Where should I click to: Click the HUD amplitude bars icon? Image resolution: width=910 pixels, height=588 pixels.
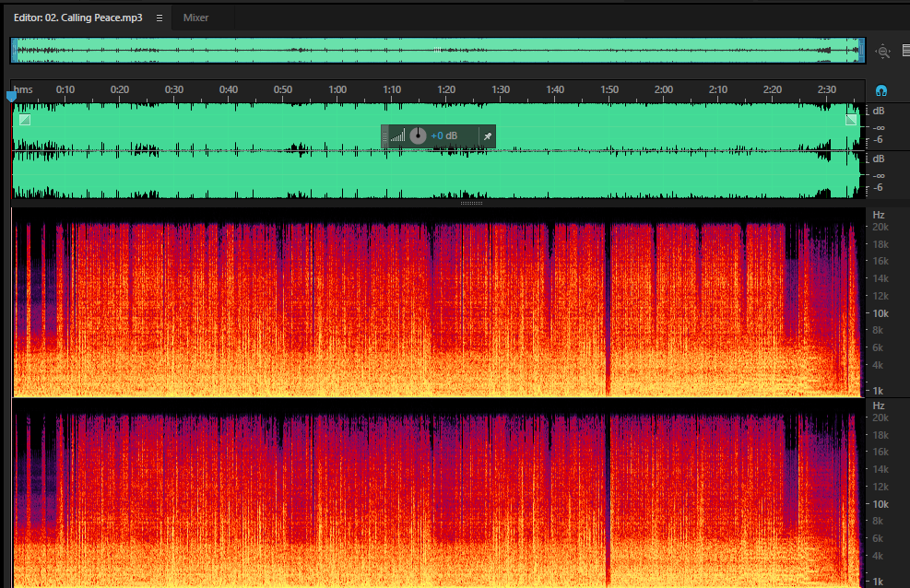(397, 136)
